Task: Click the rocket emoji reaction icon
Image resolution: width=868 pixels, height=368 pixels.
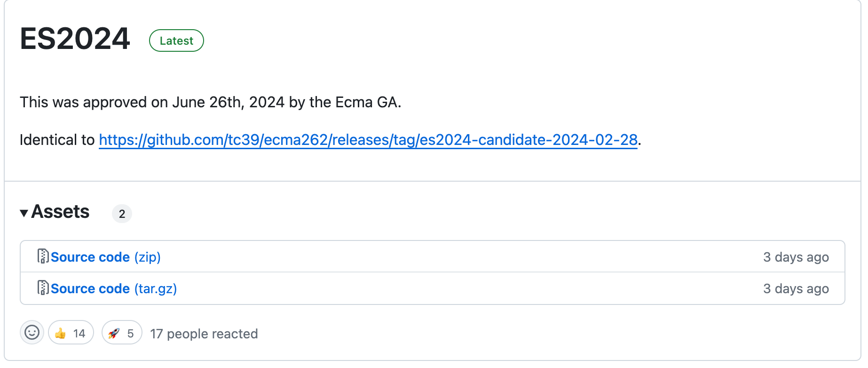Action: 114,333
